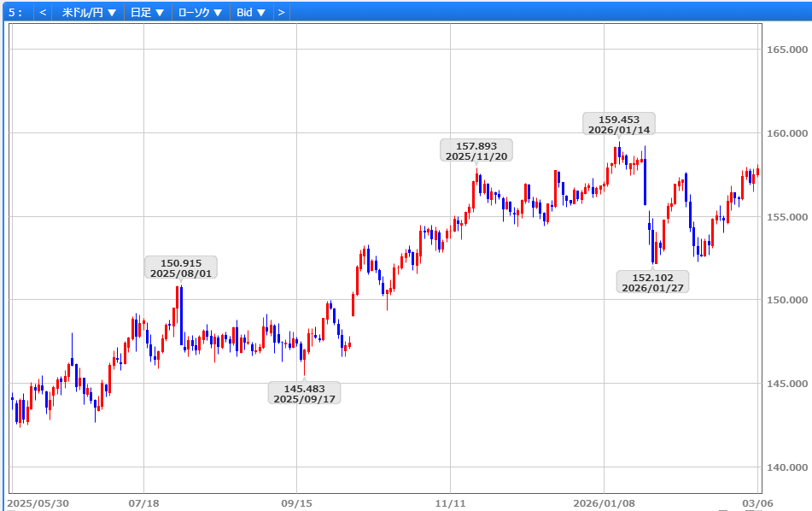Open the Bid price type dropdown

[251, 13]
